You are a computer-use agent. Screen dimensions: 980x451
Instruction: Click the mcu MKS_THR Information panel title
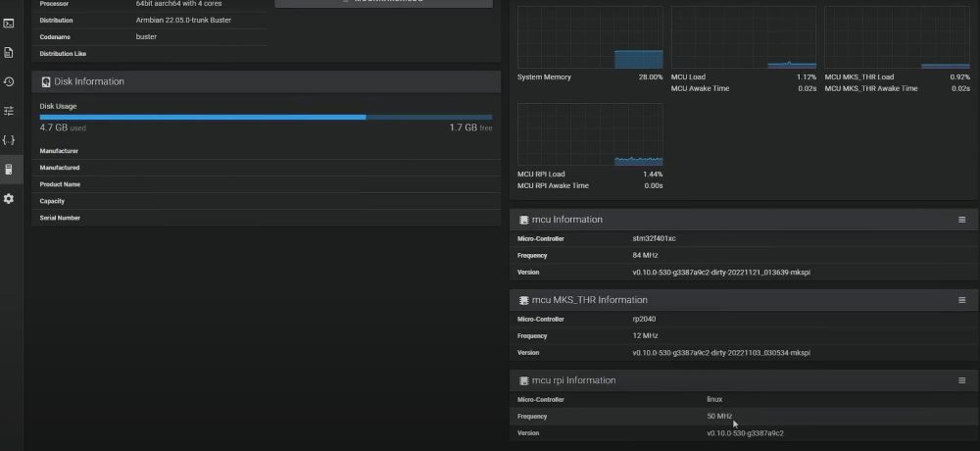click(589, 300)
